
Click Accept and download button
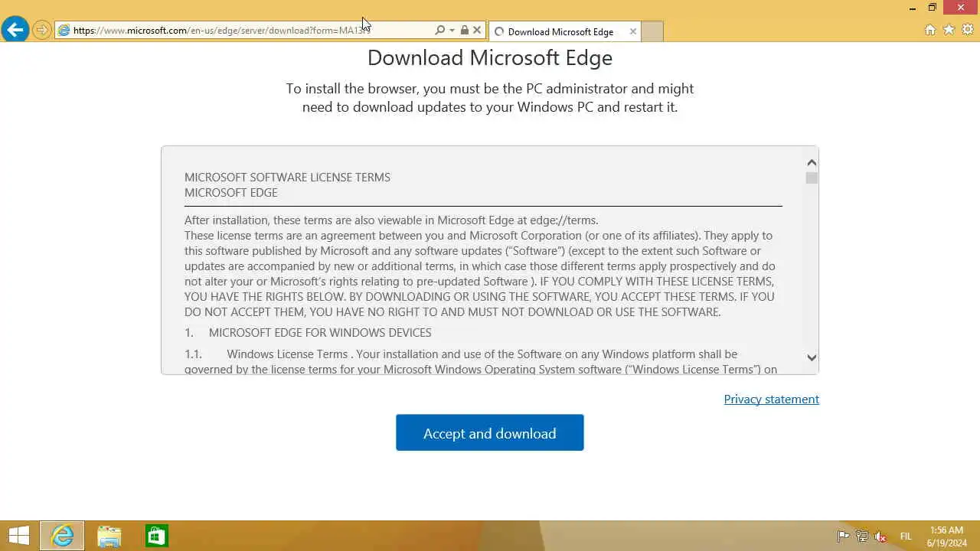[x=490, y=433]
